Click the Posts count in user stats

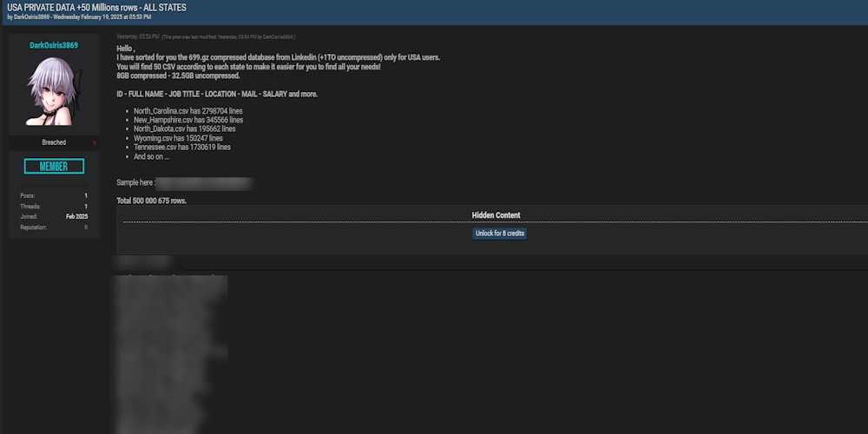85,196
